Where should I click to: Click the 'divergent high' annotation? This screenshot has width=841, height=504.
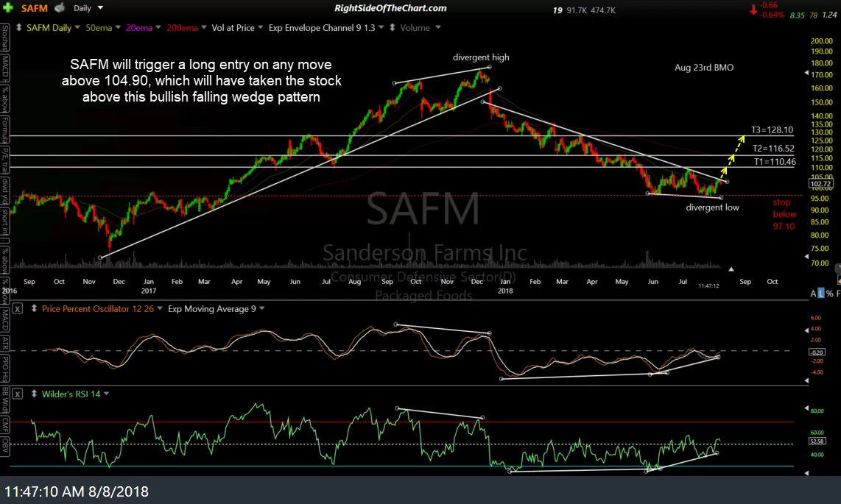pyautogui.click(x=481, y=57)
